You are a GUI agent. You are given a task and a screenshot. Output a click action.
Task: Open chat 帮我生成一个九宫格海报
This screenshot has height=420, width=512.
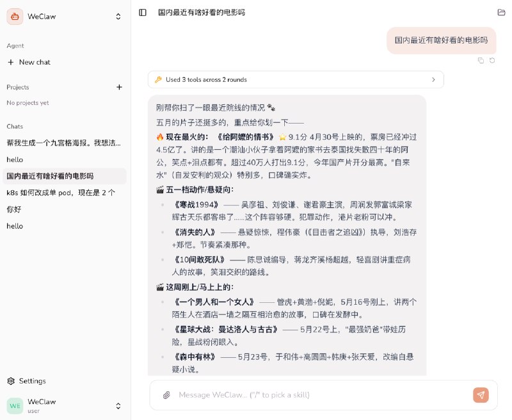[x=64, y=143]
